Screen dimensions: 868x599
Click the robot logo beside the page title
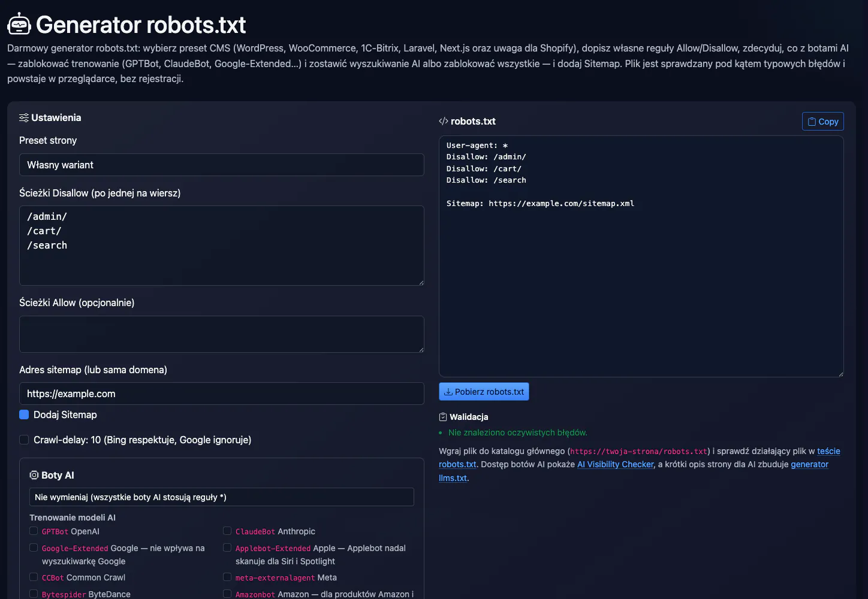pyautogui.click(x=19, y=24)
